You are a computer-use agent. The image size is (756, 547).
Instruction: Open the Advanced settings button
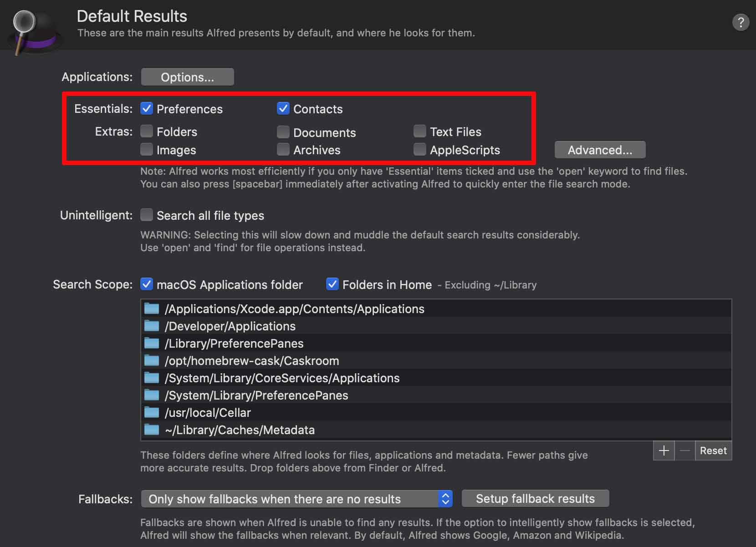point(600,150)
